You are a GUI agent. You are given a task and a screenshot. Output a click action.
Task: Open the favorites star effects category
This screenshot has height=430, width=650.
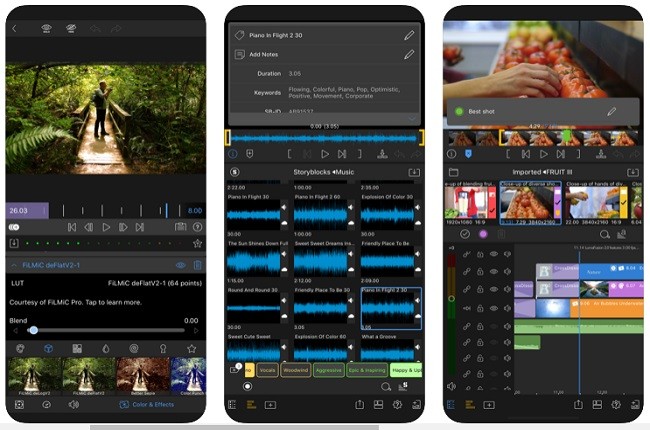(192, 348)
